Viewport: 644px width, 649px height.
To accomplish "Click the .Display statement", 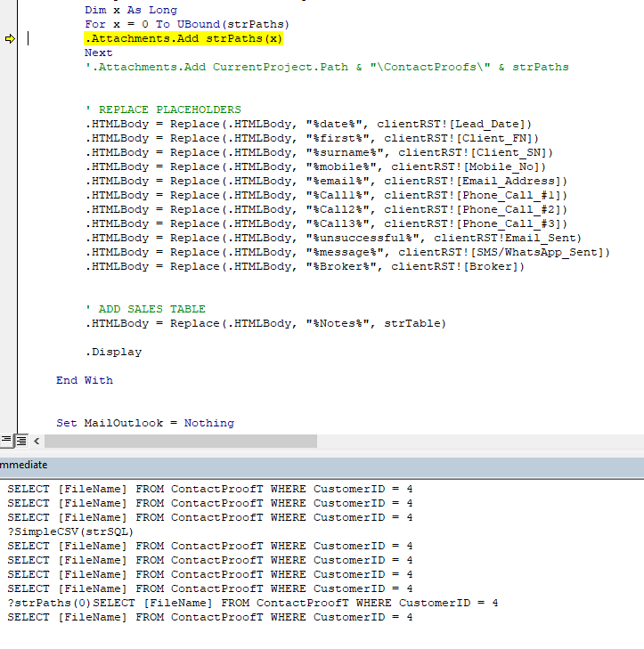I will click(x=113, y=353).
